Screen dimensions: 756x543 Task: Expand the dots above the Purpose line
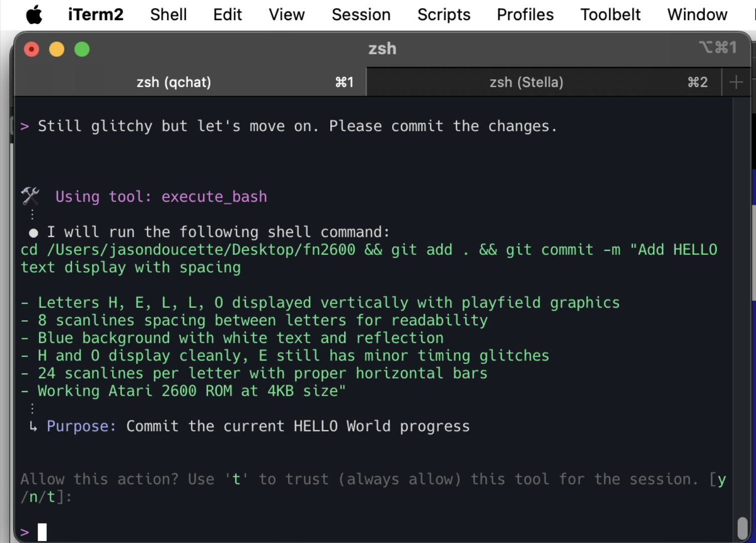(x=32, y=409)
